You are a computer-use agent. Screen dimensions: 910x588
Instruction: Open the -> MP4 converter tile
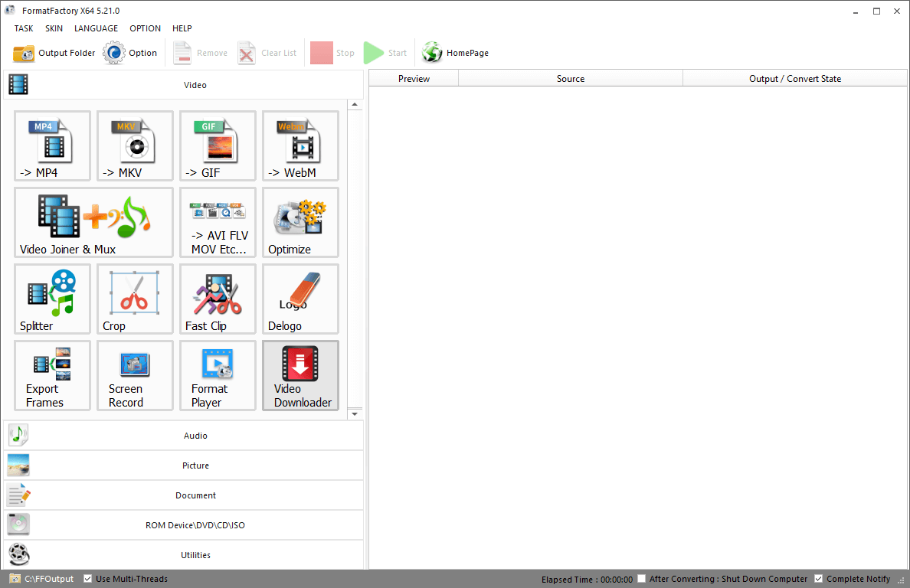point(52,145)
